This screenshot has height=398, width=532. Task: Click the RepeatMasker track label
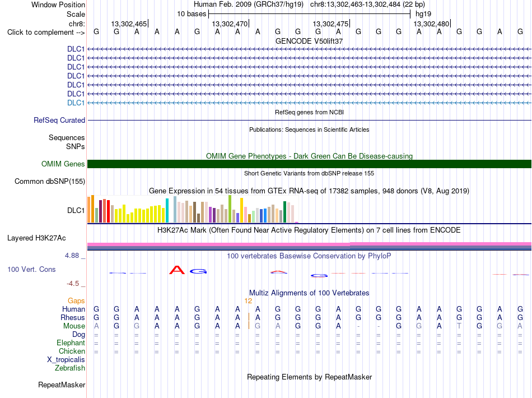pos(62,385)
